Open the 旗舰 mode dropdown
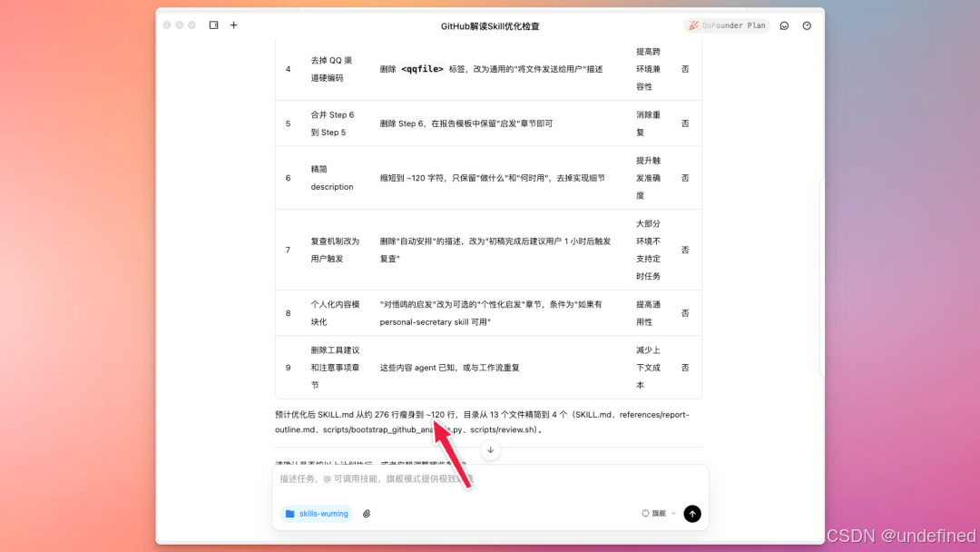The width and height of the screenshot is (980, 552). pos(659,514)
